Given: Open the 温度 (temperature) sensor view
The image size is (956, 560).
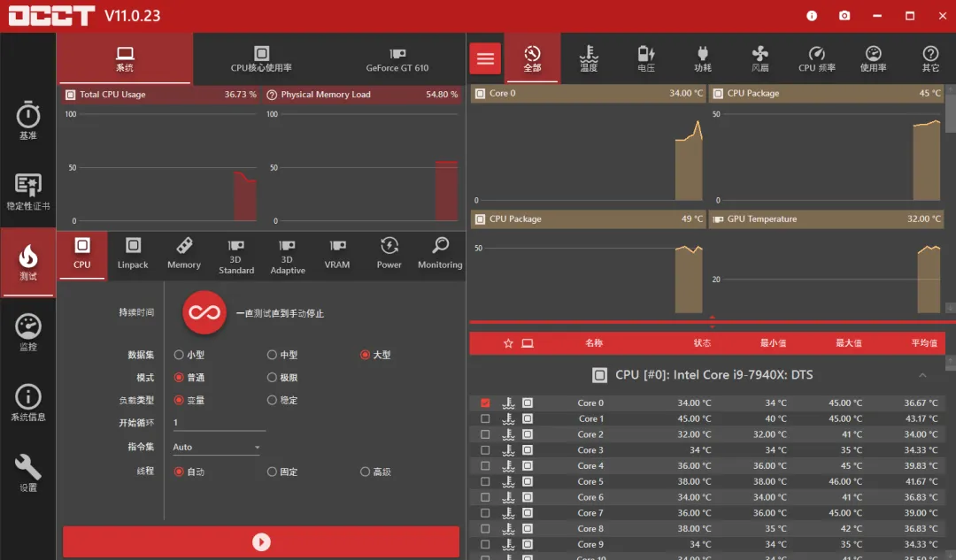Looking at the screenshot, I should (589, 58).
